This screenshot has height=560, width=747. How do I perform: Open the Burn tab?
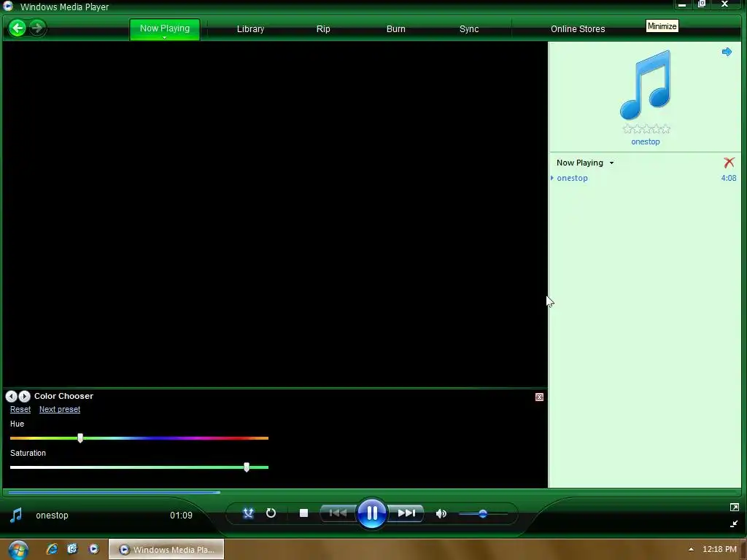396,29
